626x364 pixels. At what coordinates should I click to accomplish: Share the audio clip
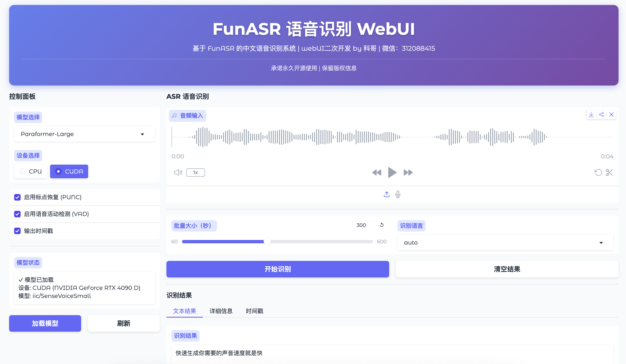(602, 115)
